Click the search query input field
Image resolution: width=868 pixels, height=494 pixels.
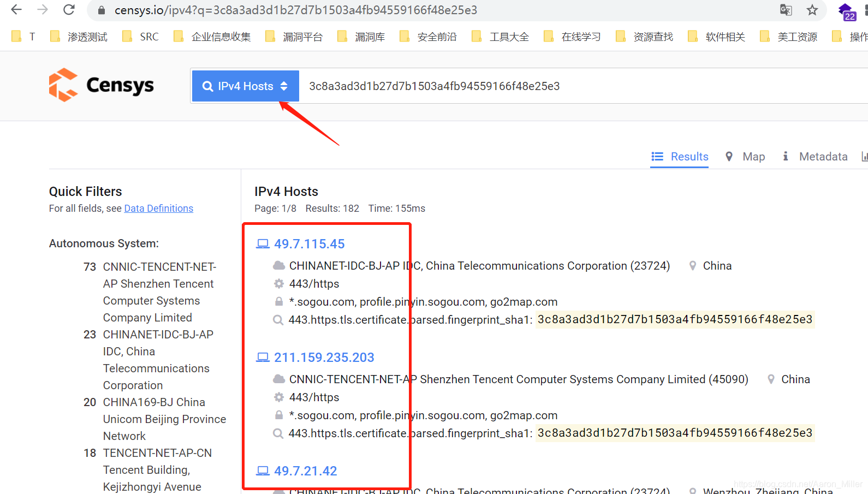pyautogui.click(x=584, y=86)
